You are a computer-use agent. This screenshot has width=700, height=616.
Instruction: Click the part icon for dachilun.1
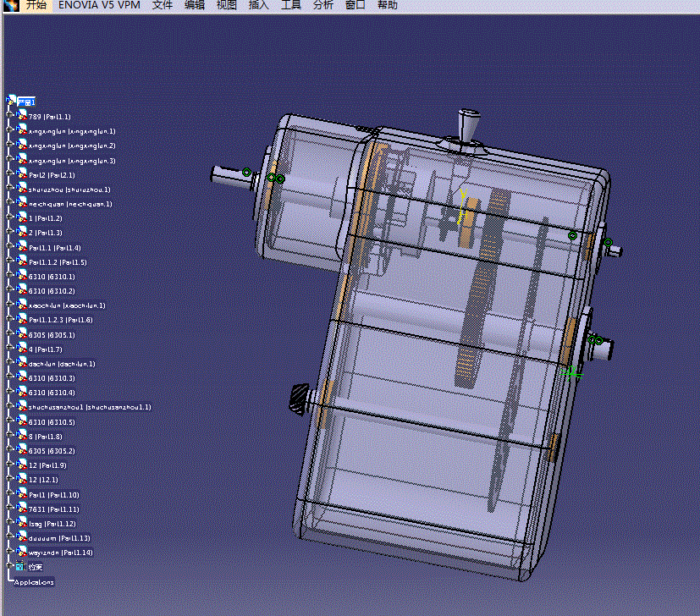click(21, 363)
